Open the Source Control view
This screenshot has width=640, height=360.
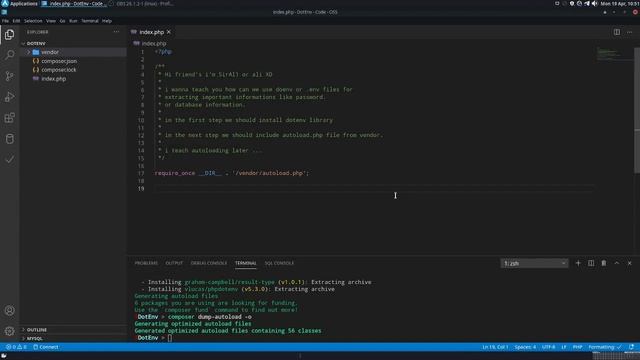tap(9, 76)
